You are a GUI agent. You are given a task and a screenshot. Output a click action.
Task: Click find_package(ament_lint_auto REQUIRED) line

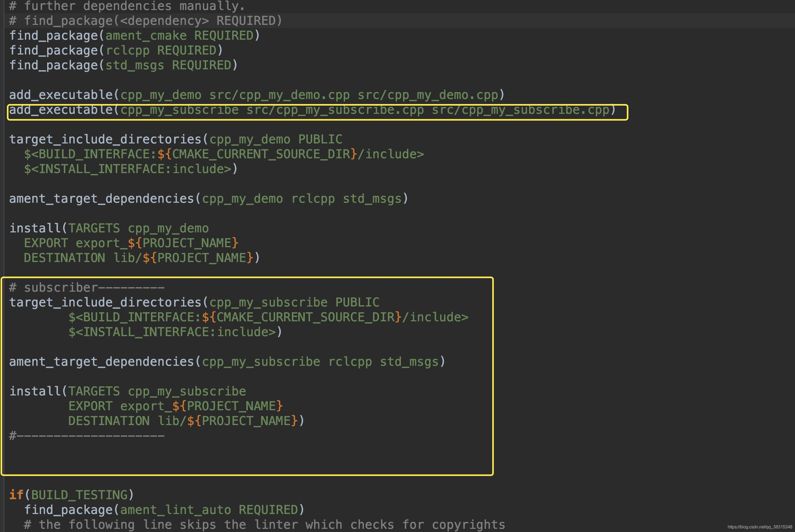tap(164, 510)
